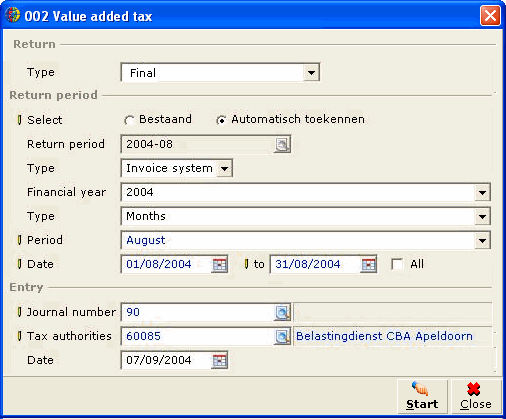Click the app icon in title bar
Screen dimensions: 506x419
(13, 15)
